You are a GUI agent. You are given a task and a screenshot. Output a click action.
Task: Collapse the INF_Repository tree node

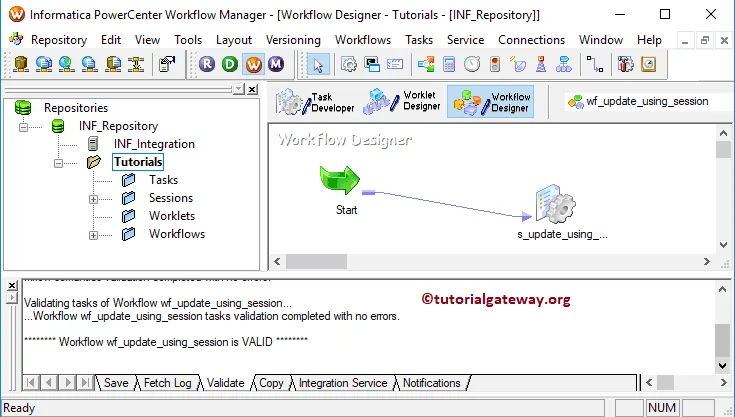[x=23, y=127]
